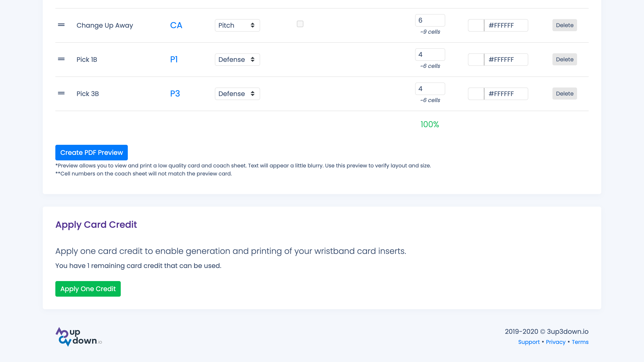Delete the Pick 1B signal
Image resolution: width=644 pixels, height=362 pixels.
(565, 59)
